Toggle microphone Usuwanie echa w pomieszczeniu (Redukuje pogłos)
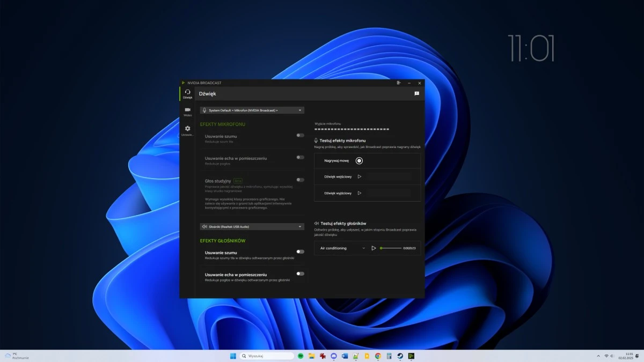The width and height of the screenshot is (644, 362). (x=300, y=157)
